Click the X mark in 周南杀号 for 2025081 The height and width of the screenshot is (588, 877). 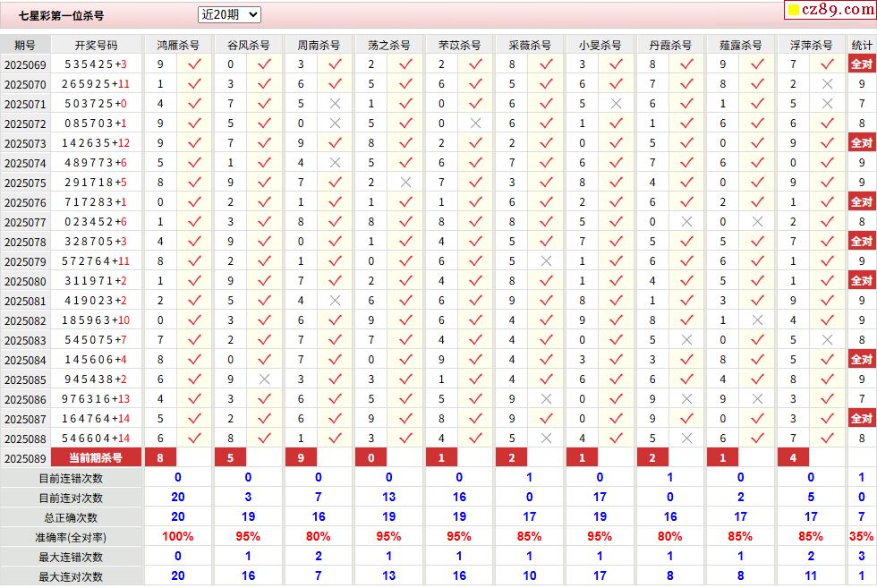point(335,301)
